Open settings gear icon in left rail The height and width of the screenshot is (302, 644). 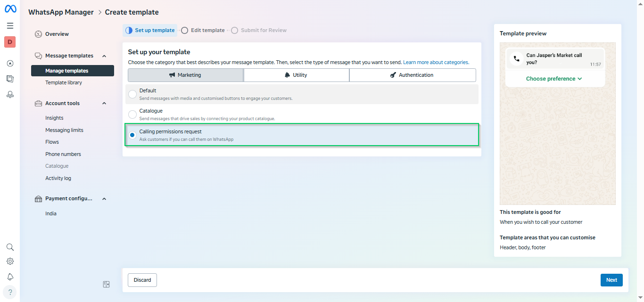coord(10,261)
